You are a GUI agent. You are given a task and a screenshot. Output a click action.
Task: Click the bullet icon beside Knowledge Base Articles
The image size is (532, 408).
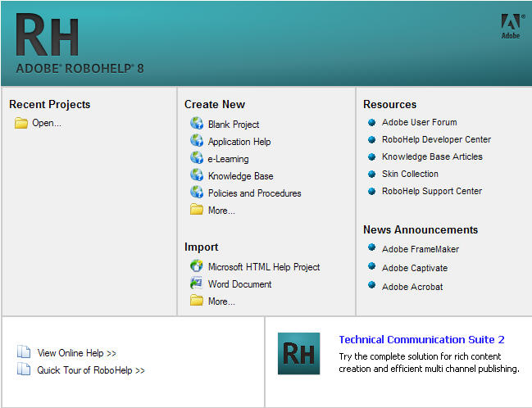pyautogui.click(x=372, y=157)
